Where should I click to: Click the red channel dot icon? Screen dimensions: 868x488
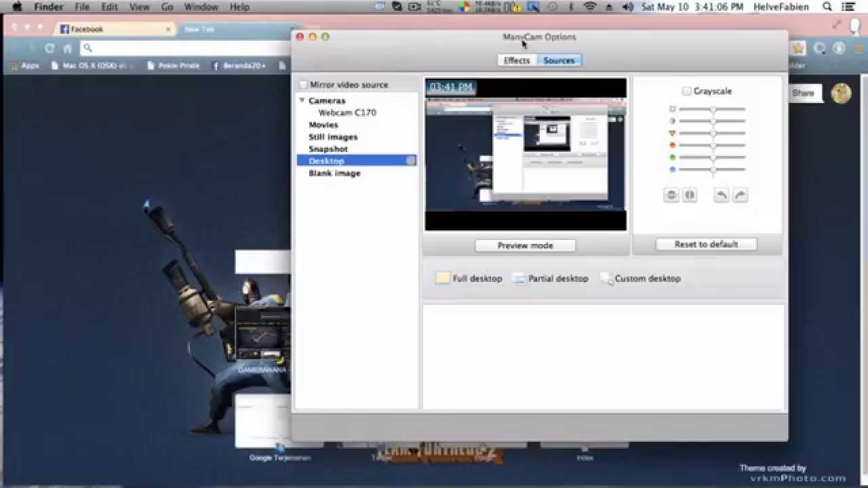point(672,146)
